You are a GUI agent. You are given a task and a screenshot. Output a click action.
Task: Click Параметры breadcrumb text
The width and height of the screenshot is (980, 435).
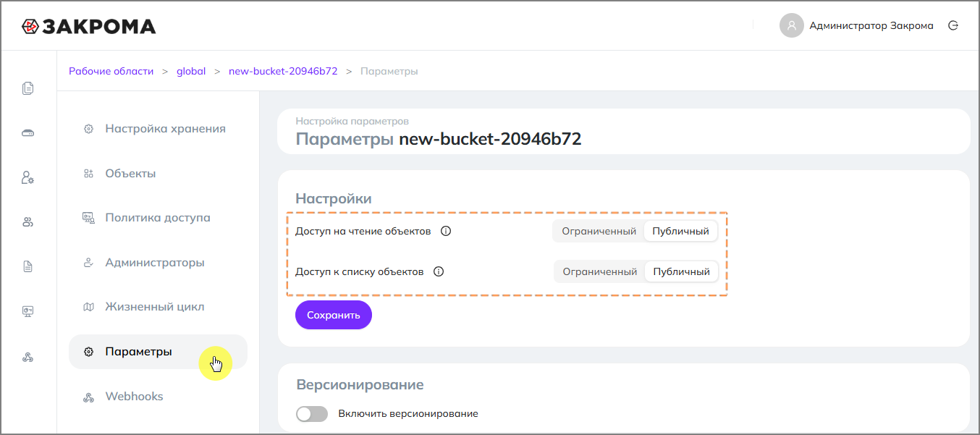(389, 71)
